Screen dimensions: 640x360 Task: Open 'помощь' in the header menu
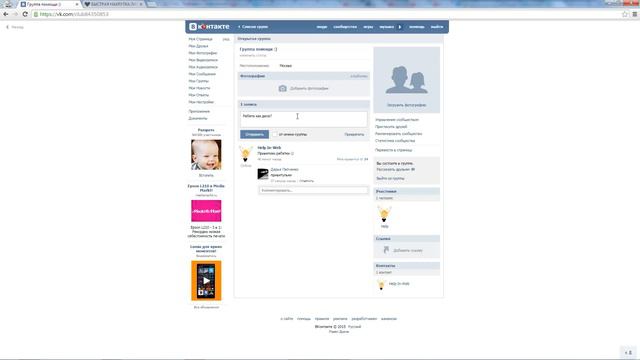[416, 27]
